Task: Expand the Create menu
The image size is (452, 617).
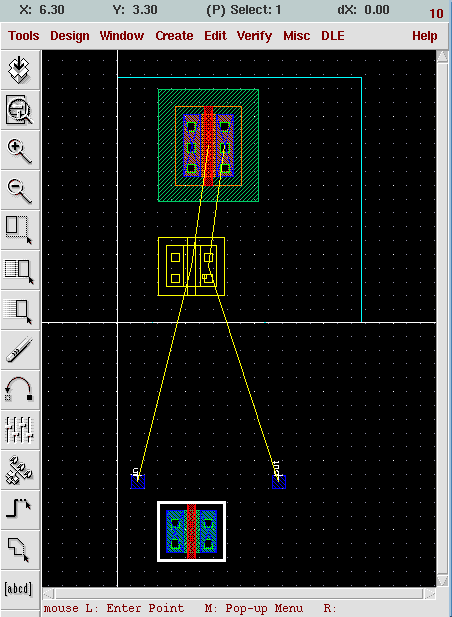Action: coord(174,36)
